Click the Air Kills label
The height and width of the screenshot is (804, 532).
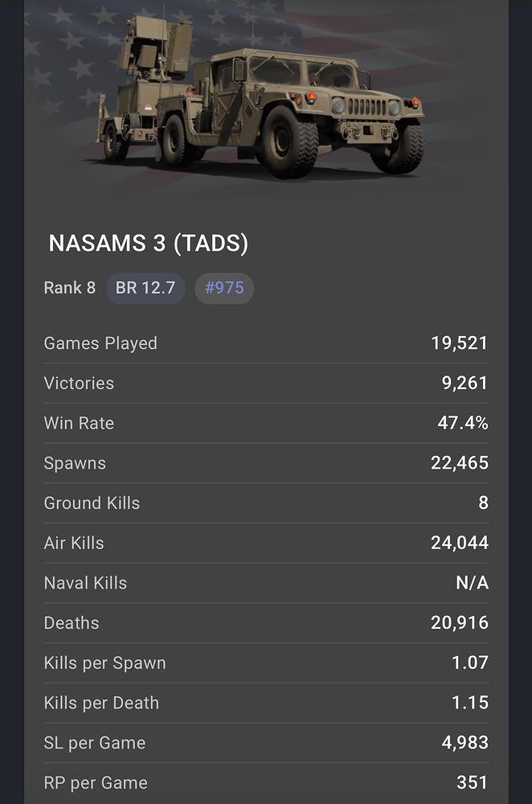[74, 543]
